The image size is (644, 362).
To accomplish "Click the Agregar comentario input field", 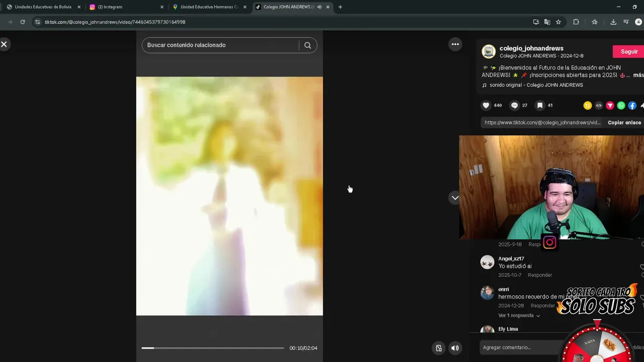I will 521,347.
